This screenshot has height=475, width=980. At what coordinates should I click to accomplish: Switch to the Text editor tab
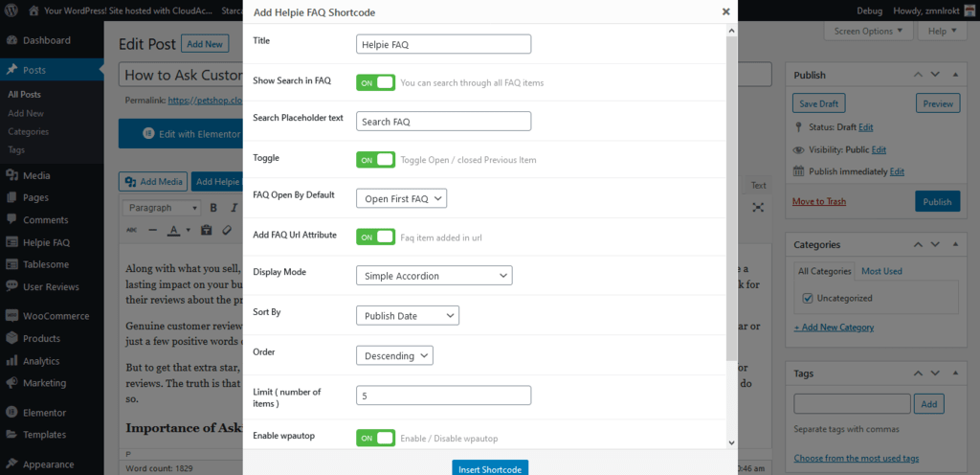pos(758,185)
